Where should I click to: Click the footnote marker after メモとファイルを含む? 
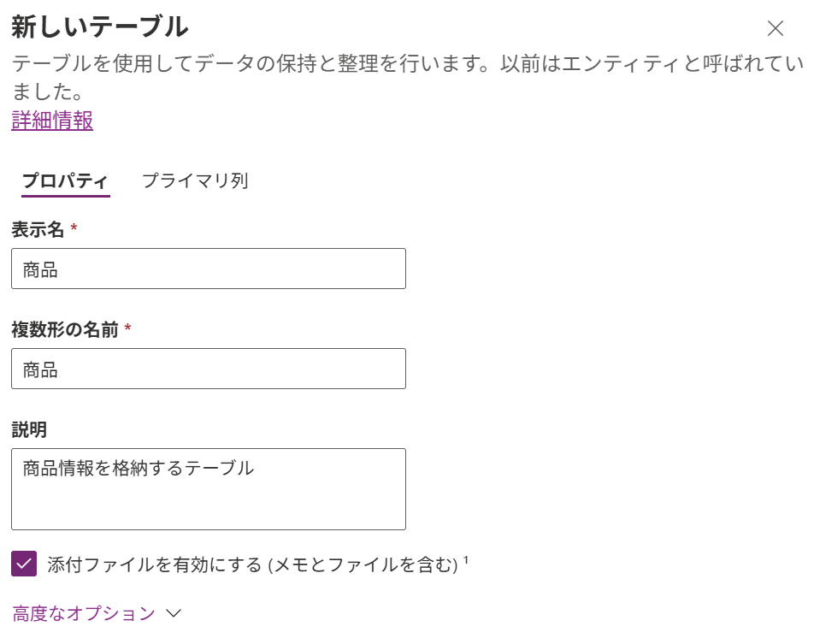pyautogui.click(x=466, y=560)
